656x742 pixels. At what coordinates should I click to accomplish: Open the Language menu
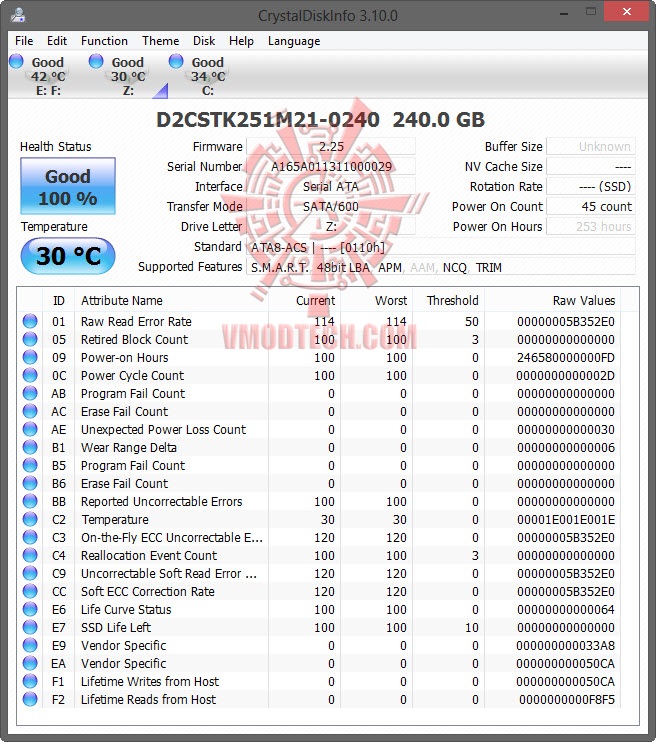pyautogui.click(x=294, y=41)
